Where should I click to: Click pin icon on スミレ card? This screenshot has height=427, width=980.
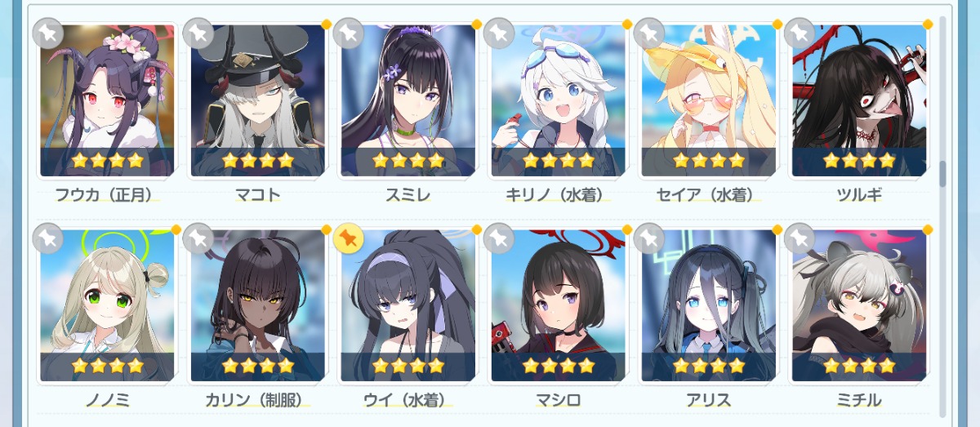point(349,33)
